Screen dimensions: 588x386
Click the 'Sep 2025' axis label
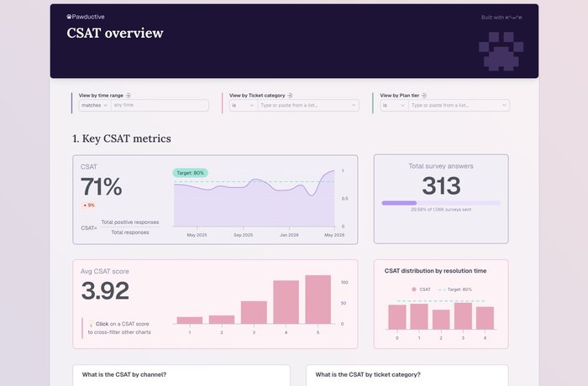pyautogui.click(x=243, y=235)
